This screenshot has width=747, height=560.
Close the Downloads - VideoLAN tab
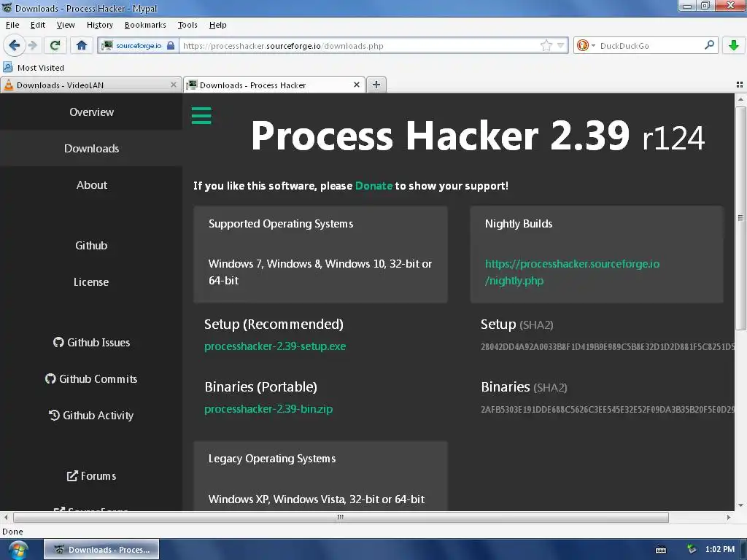(174, 85)
